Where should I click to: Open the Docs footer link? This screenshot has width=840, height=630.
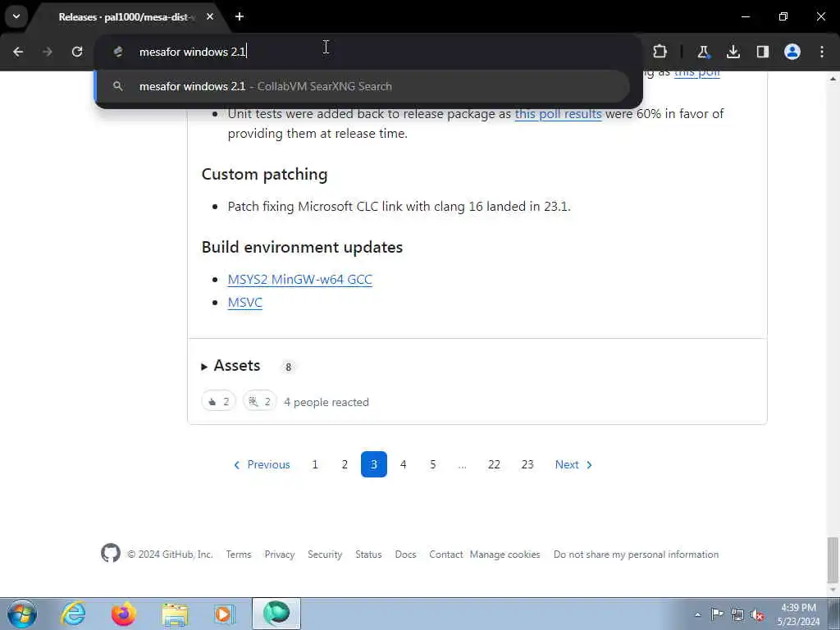click(405, 555)
